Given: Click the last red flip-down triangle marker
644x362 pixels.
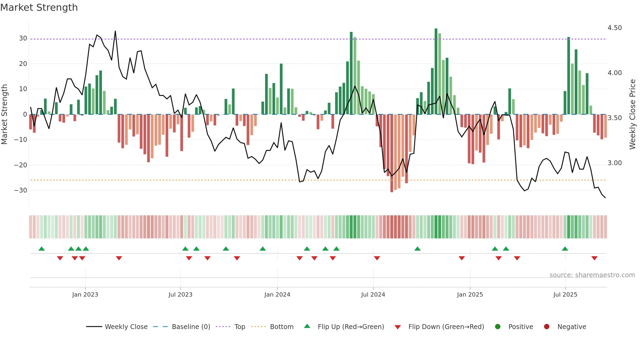Looking at the screenshot, I should coord(594,258).
